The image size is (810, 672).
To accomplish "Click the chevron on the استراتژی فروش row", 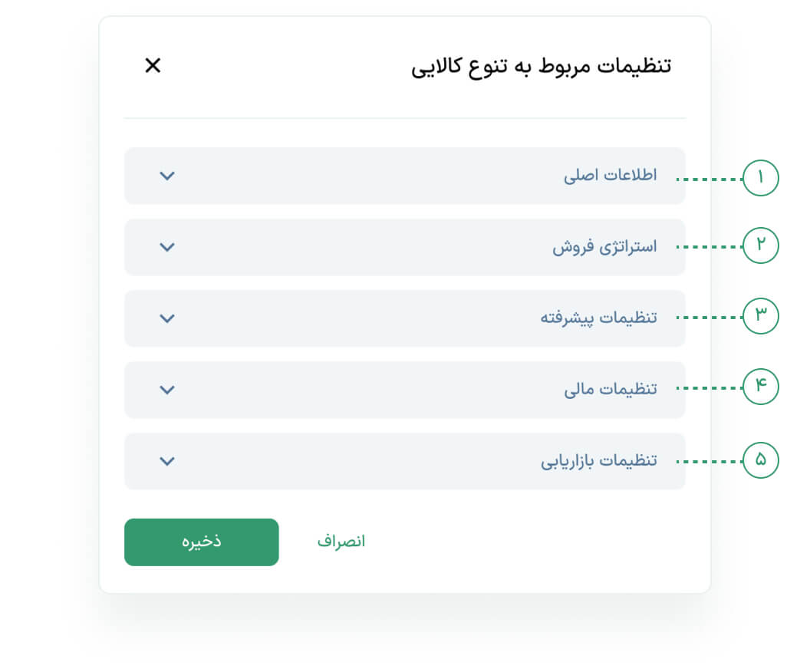I will coord(167,247).
